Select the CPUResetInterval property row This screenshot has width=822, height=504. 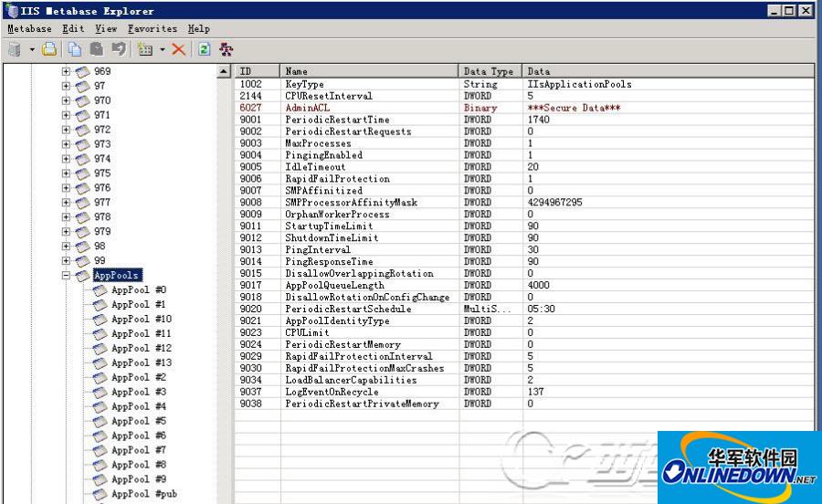pyautogui.click(x=524, y=97)
